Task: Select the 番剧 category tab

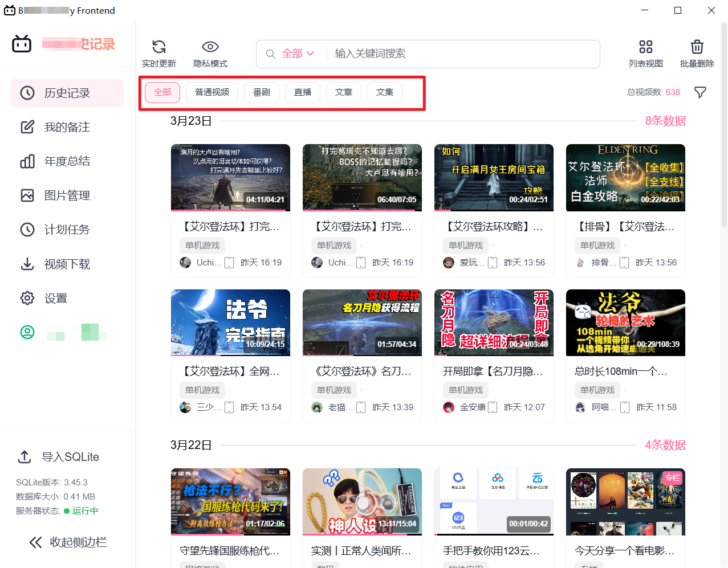Action: pyautogui.click(x=262, y=92)
